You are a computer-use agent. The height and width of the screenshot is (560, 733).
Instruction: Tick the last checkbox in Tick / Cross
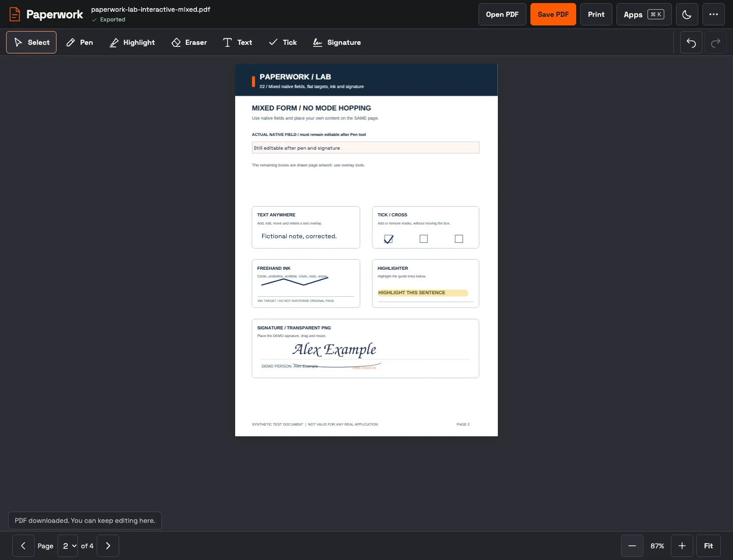(x=459, y=239)
